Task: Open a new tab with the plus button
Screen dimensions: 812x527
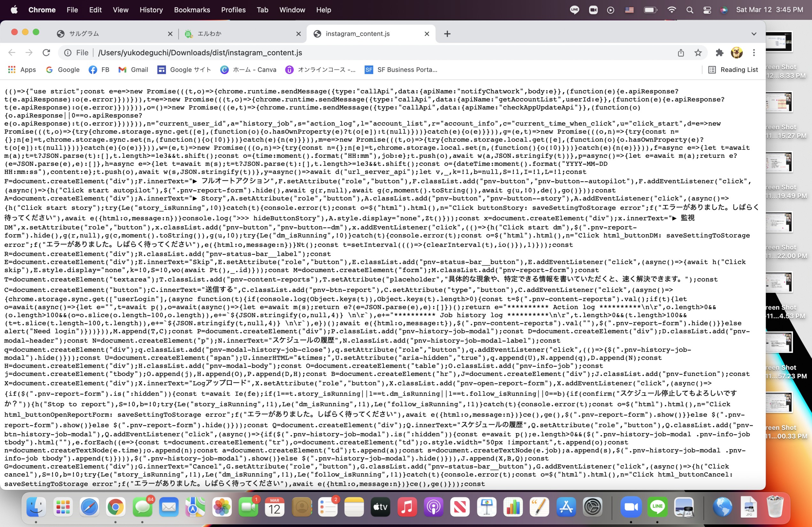Action: pyautogui.click(x=447, y=34)
